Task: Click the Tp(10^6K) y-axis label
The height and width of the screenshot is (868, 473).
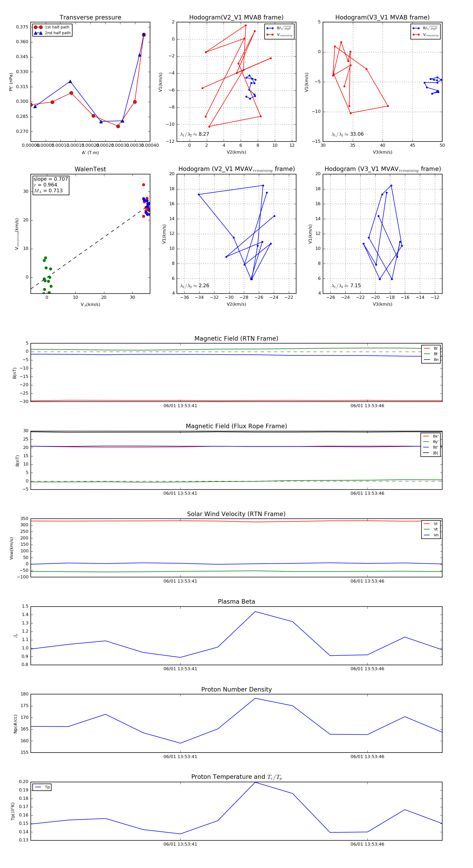Action: [13, 811]
